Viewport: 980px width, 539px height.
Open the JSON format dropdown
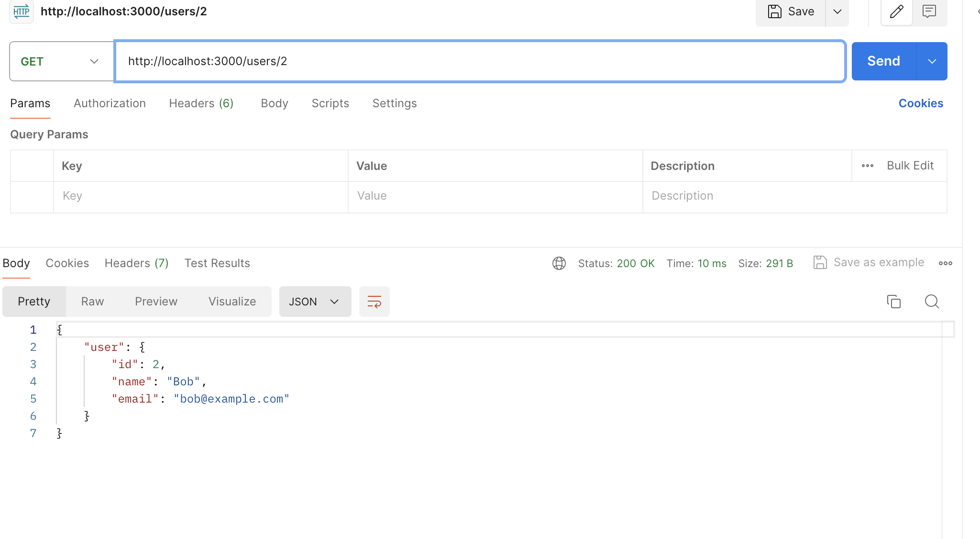[315, 302]
